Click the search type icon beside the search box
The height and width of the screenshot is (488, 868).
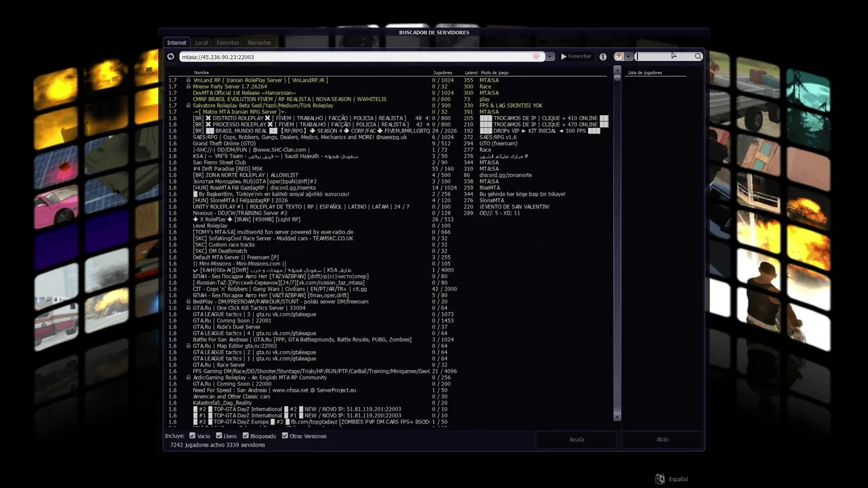coord(619,57)
